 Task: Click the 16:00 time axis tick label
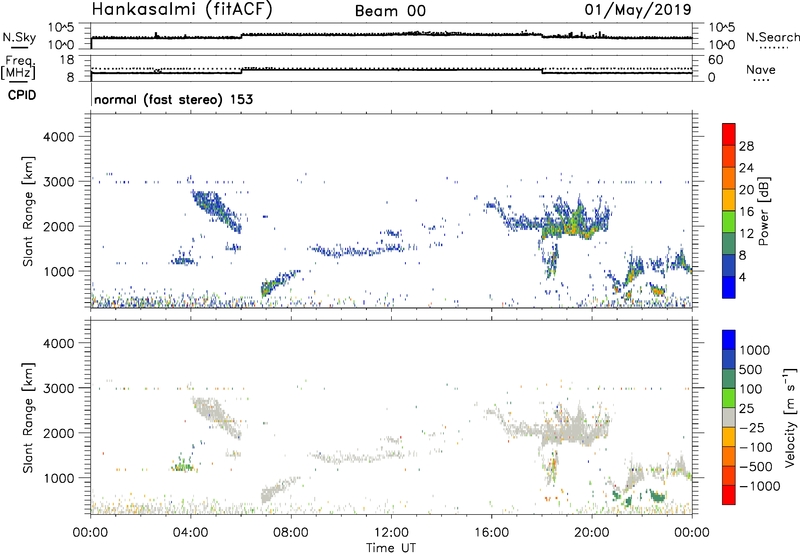[491, 533]
